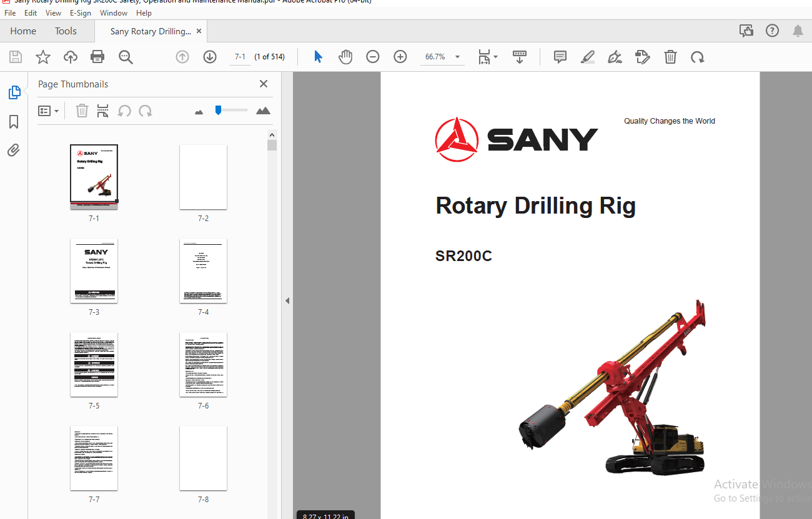
Task: Open the Sign document pen tool
Action: point(615,57)
